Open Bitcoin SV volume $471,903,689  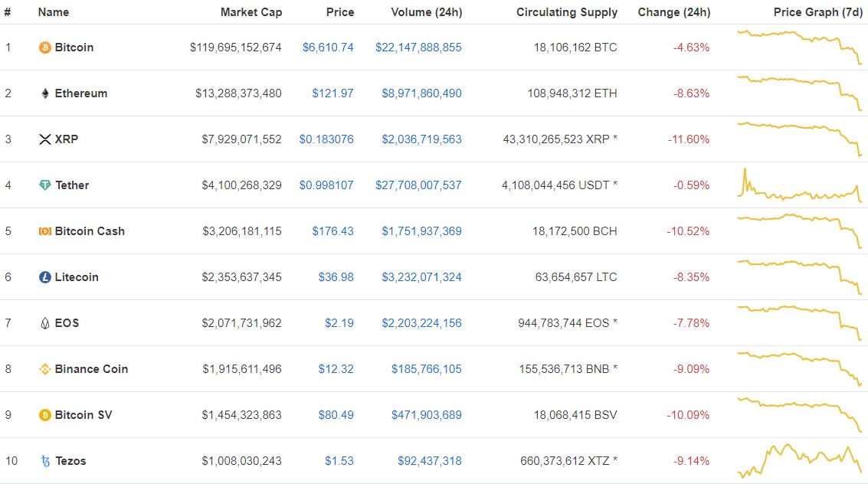[427, 415]
